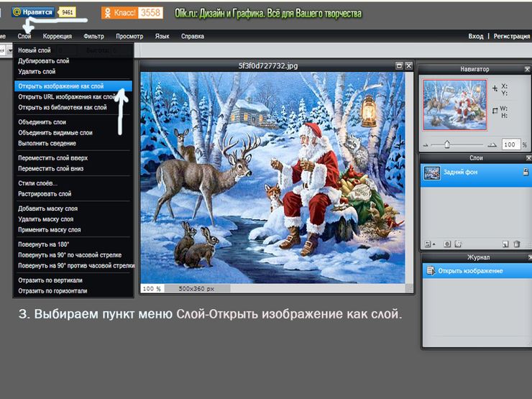Choose Объединить видимые слои
Viewport: 532px width, 399px height.
tap(73, 133)
